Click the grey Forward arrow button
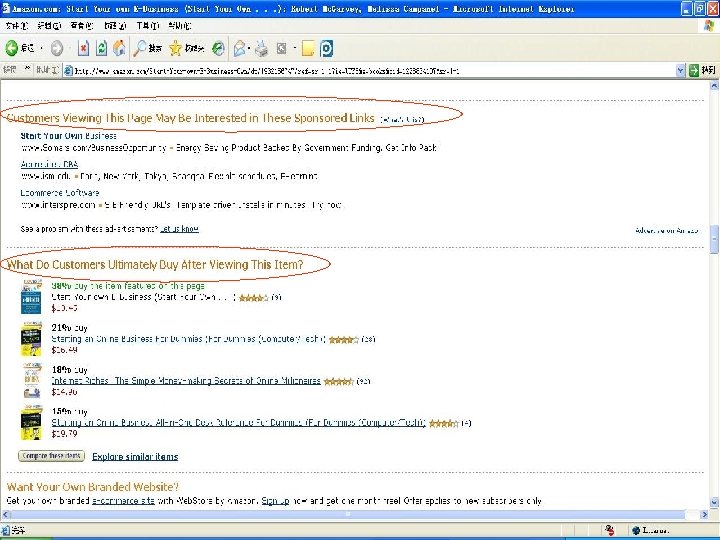 coord(57,48)
